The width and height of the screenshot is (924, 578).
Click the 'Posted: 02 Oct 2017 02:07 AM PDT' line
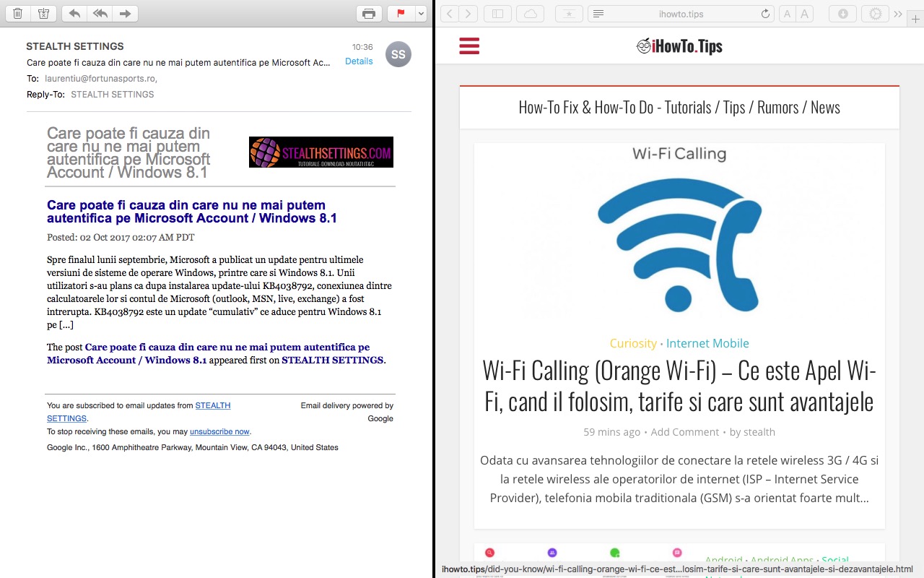(121, 237)
